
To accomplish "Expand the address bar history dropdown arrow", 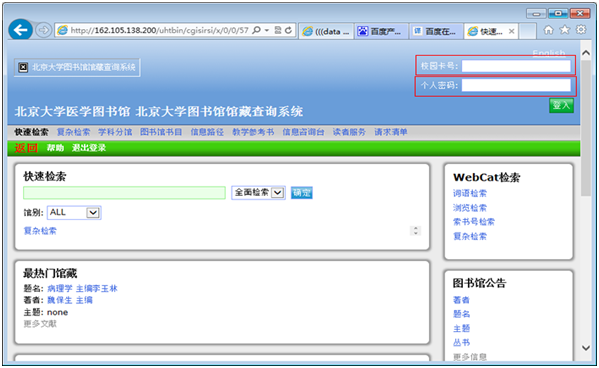I will (267, 30).
